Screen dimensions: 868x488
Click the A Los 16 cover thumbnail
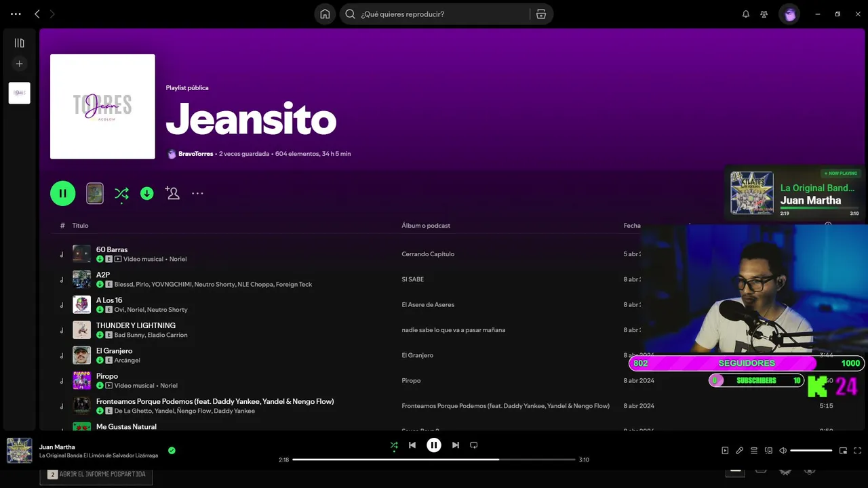(81, 304)
